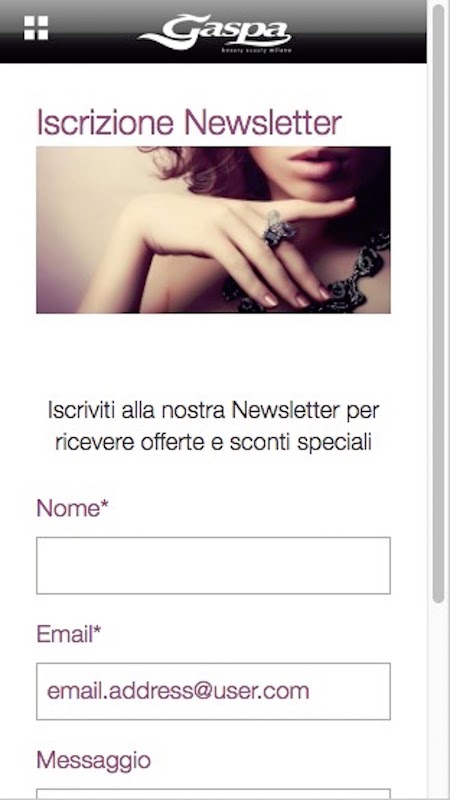Click the 'beauty supply milano' tagline under logo
This screenshot has width=450, height=800.
pos(256,50)
